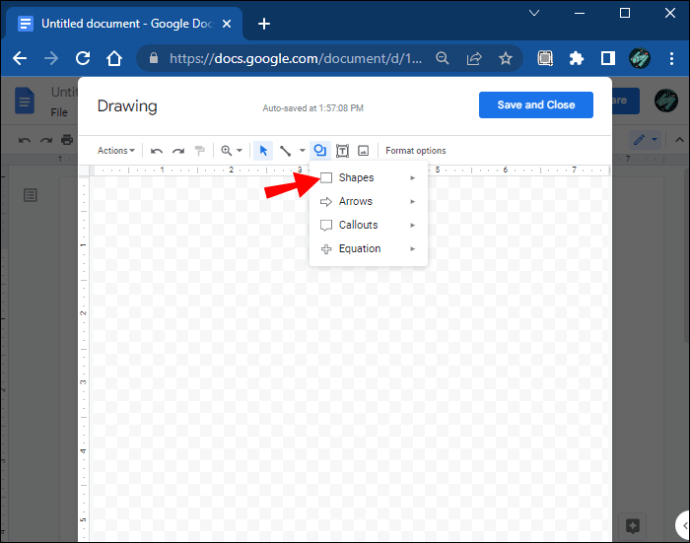690x543 pixels.
Task: Click the zoom magnifier icon in address bar
Action: point(442,58)
